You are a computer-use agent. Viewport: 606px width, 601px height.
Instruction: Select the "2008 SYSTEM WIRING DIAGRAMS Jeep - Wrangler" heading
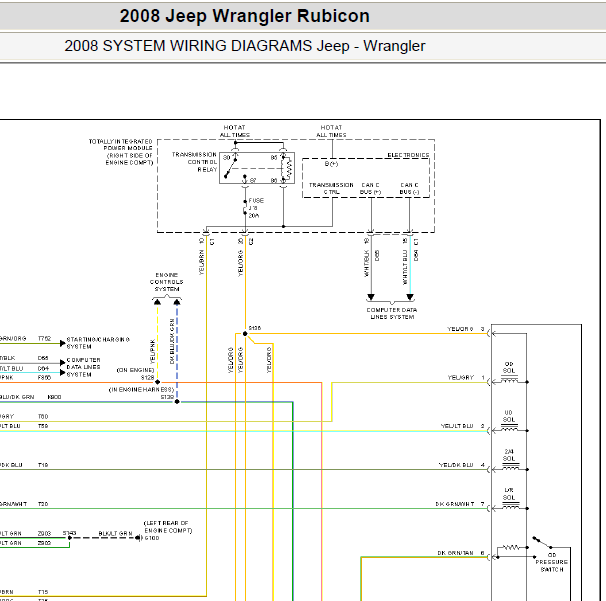coord(245,46)
